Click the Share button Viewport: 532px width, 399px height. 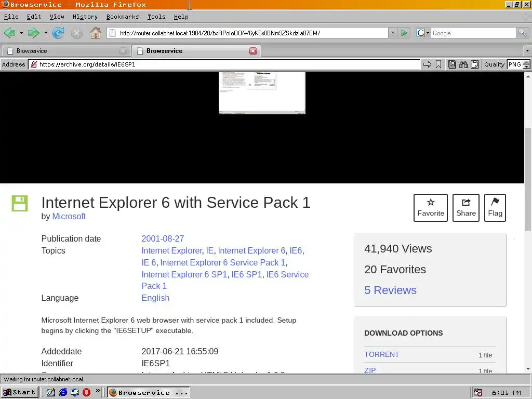[466, 208]
